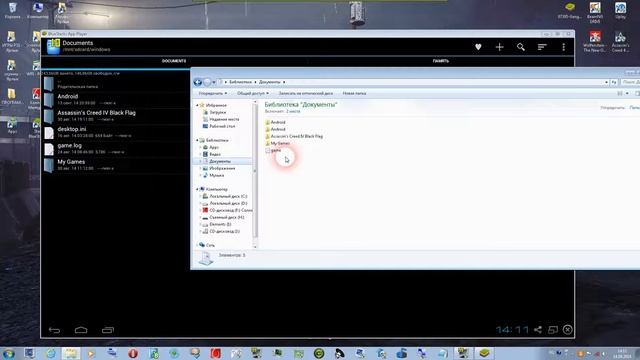Collapse the Библиотеки tree group
640x360 pixels.
click(197, 140)
